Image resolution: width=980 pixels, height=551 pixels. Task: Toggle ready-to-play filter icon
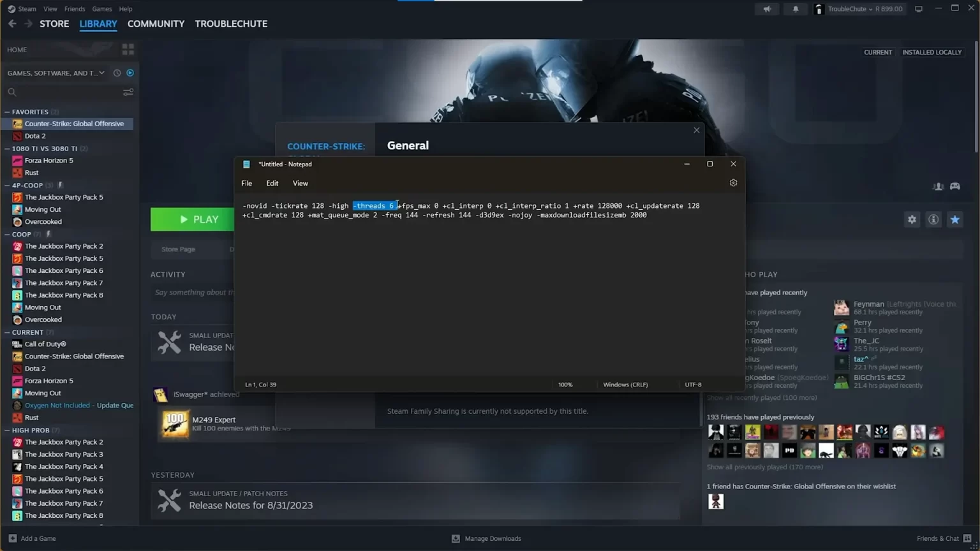pyautogui.click(x=130, y=73)
